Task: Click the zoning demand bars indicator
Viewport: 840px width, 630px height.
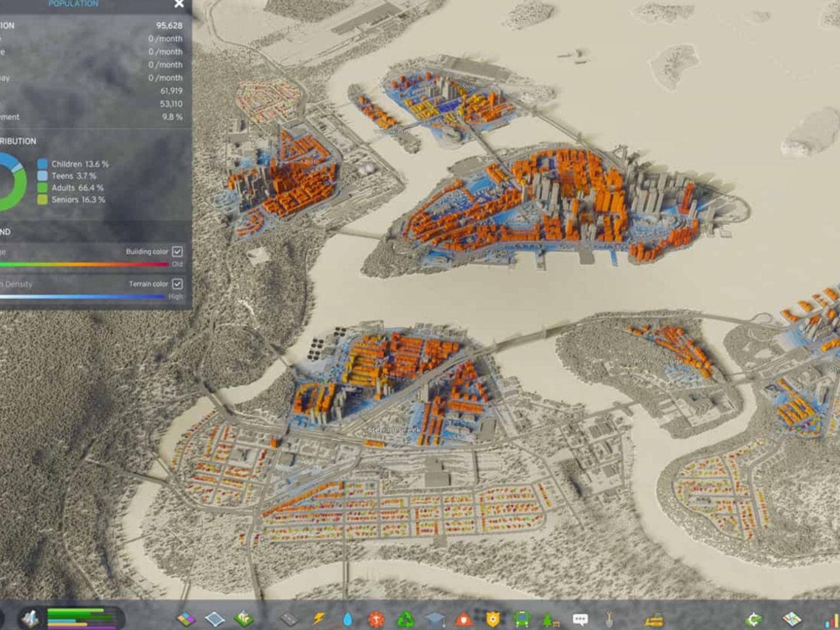Action: [82, 618]
